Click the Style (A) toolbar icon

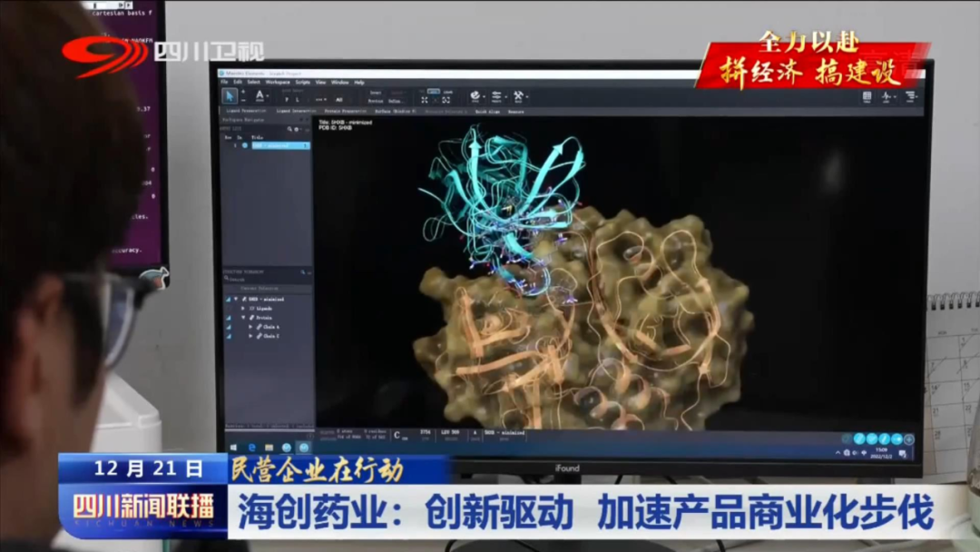point(260,95)
